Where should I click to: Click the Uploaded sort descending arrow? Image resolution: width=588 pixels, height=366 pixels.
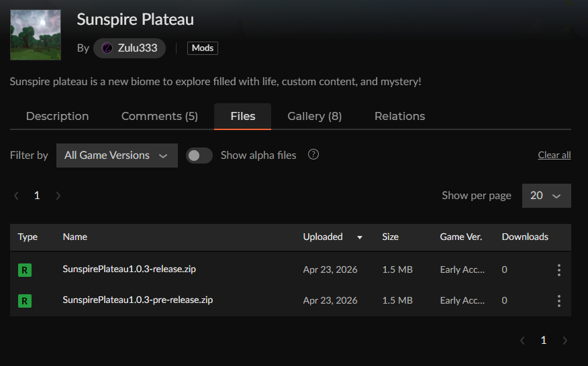(360, 237)
